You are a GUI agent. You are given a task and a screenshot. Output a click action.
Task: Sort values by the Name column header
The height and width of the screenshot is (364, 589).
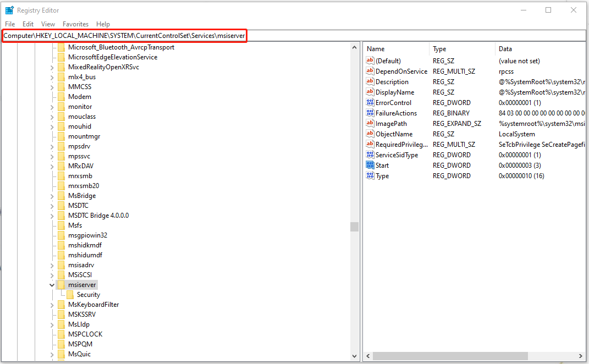[397, 49]
